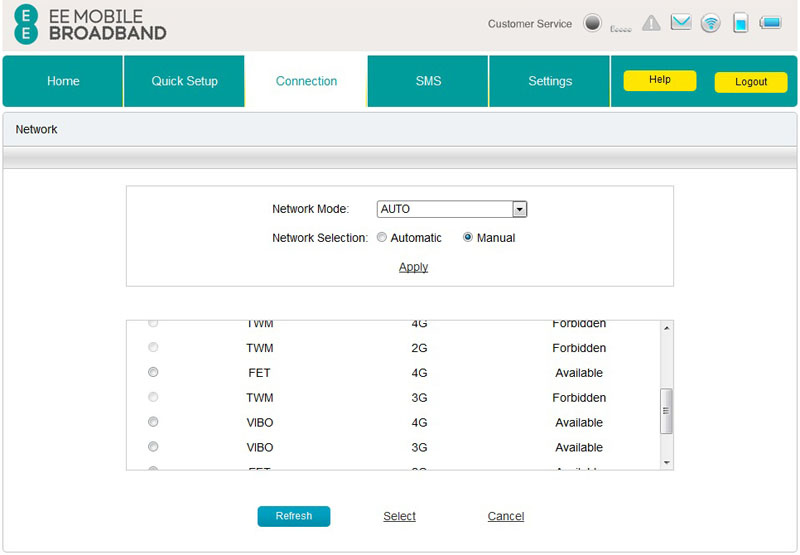The width and height of the screenshot is (800, 555).
Task: Click the signal strength bars icon
Action: (x=621, y=29)
